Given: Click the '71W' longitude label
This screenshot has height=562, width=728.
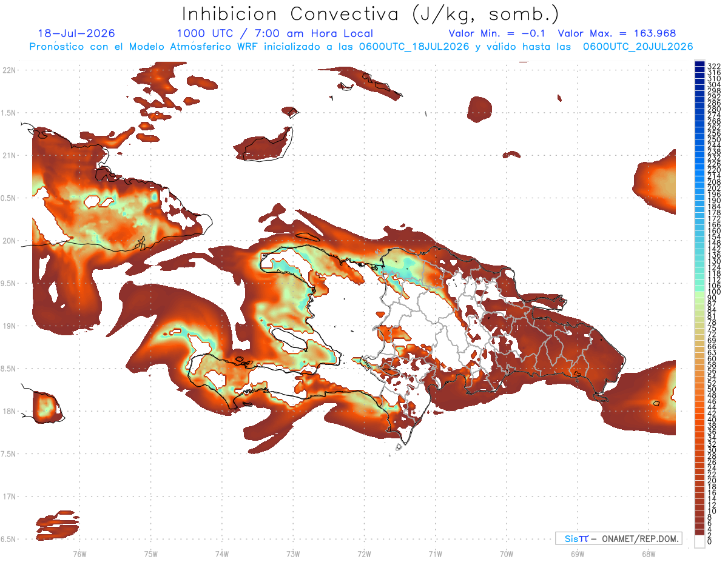Looking at the screenshot, I should (435, 554).
